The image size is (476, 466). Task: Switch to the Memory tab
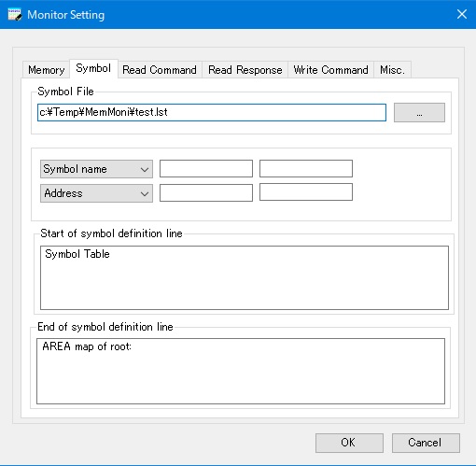pyautogui.click(x=46, y=70)
